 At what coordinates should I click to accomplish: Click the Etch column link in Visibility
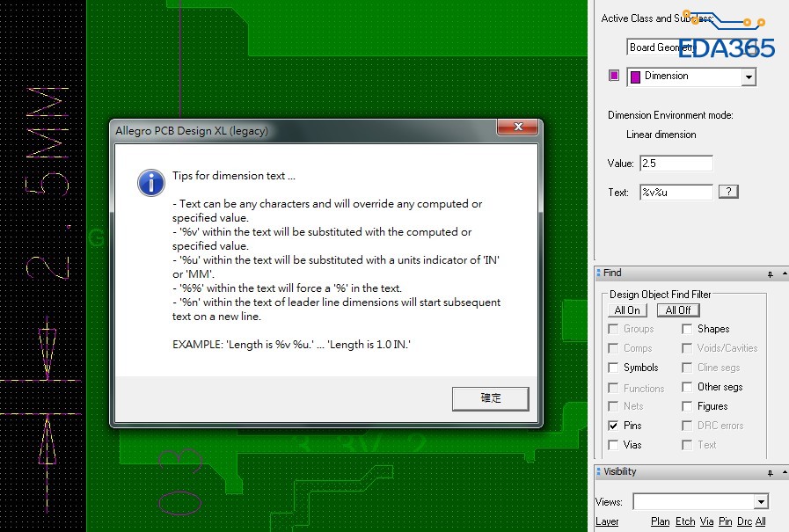[x=685, y=521]
